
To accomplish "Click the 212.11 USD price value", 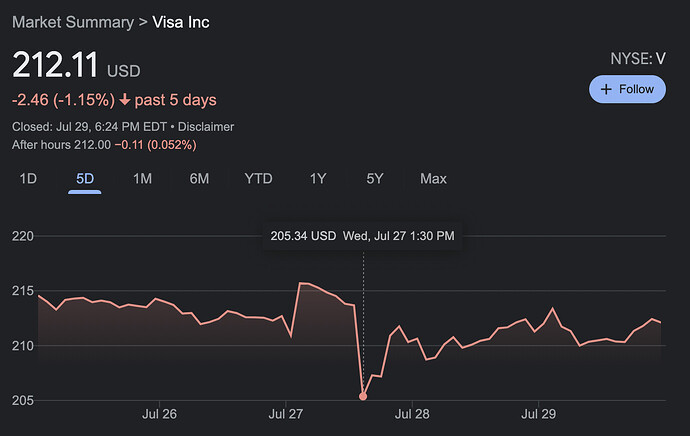I will [56, 65].
